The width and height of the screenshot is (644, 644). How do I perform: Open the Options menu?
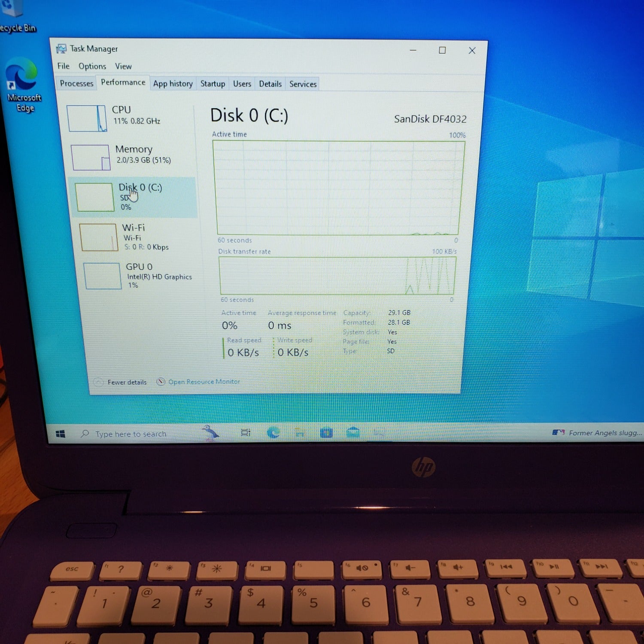click(x=92, y=66)
